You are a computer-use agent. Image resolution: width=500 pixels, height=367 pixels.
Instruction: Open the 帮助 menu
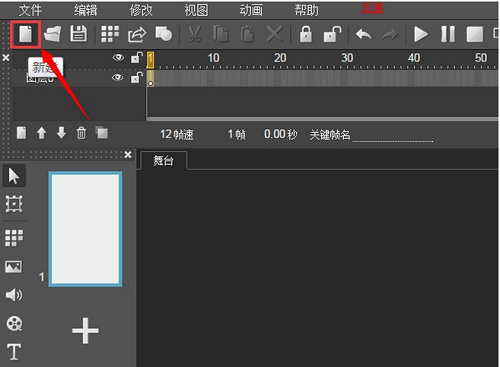pos(306,10)
